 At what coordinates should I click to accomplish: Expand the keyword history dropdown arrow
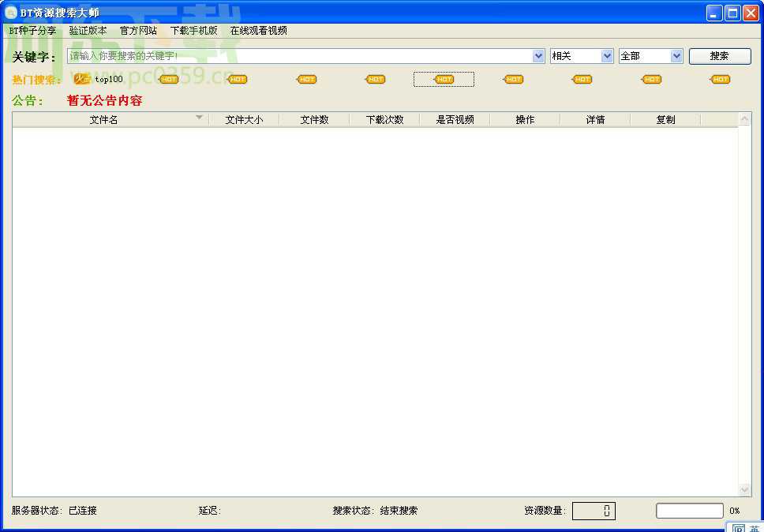[538, 56]
